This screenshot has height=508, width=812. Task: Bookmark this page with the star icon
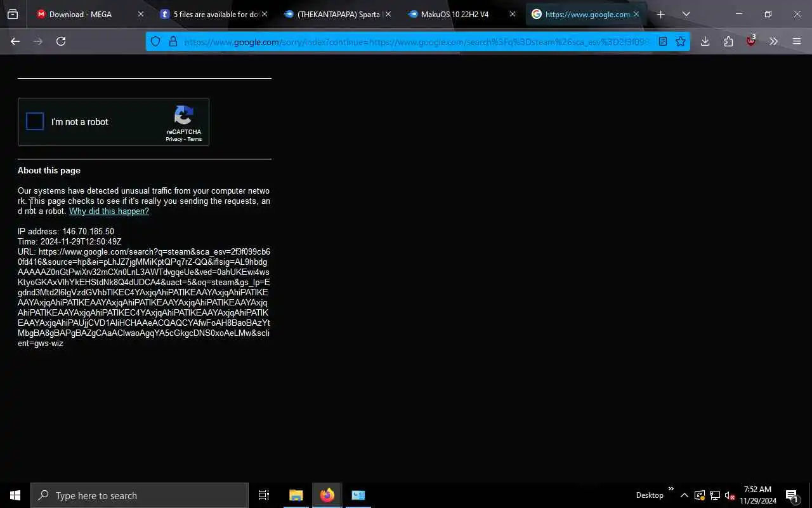click(681, 41)
